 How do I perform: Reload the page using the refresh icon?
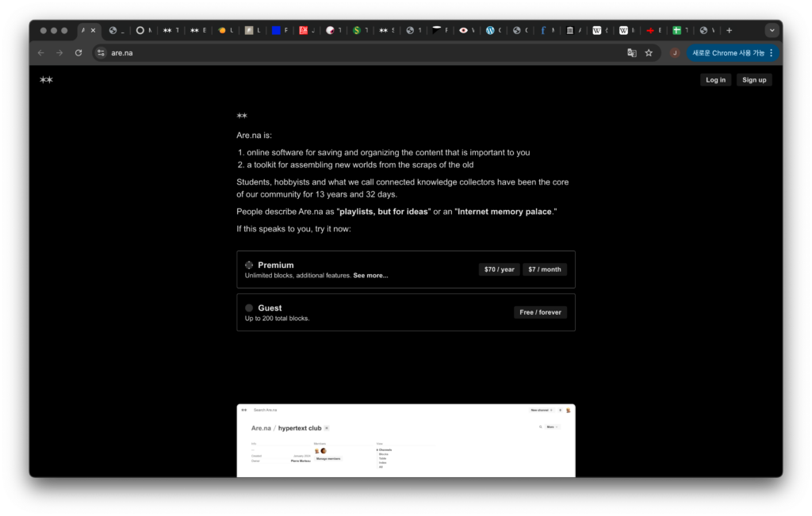[79, 53]
